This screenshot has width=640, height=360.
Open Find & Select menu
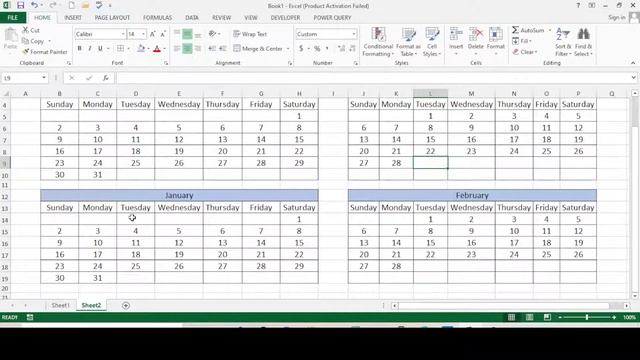pos(583,42)
